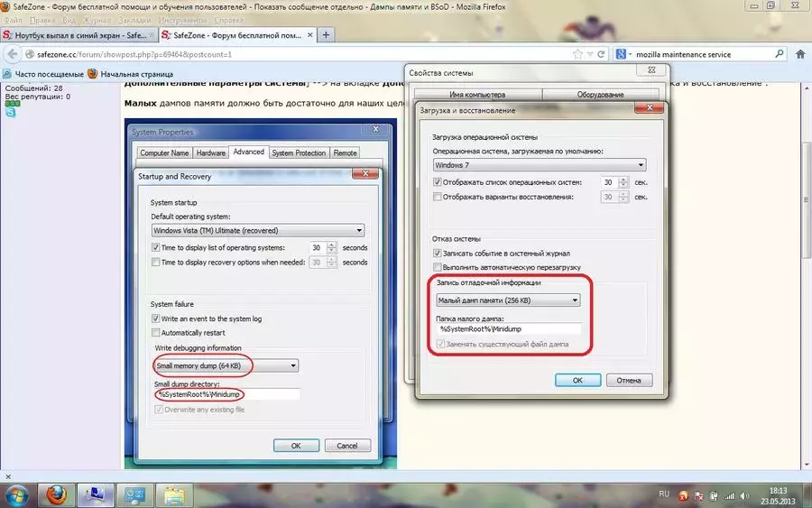Click Отмена in Загрузка и восстановление
The height and width of the screenshot is (508, 812).
[x=629, y=380]
